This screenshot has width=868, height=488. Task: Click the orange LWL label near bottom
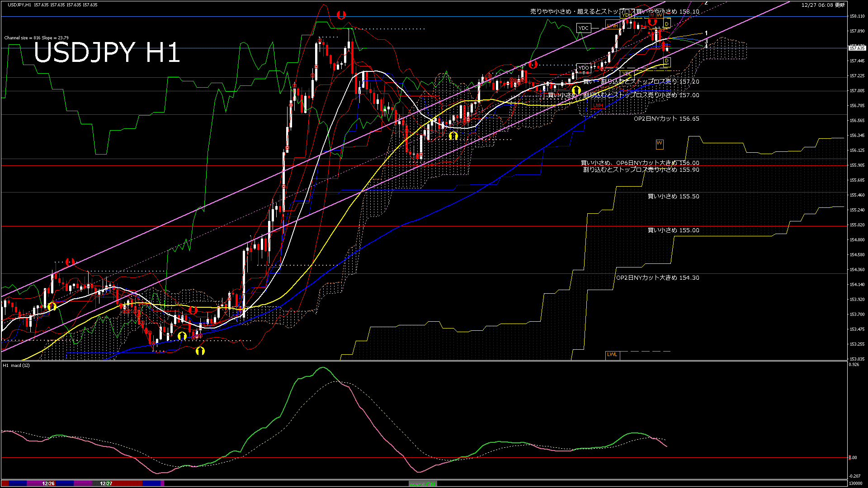point(612,355)
